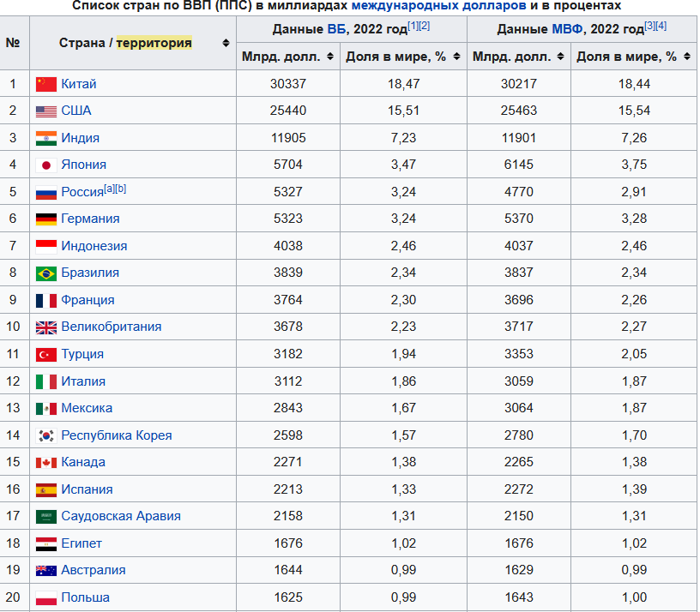Image resolution: width=700 pixels, height=612 pixels.
Task: Open the международных долларов link
Action: [438, 5]
